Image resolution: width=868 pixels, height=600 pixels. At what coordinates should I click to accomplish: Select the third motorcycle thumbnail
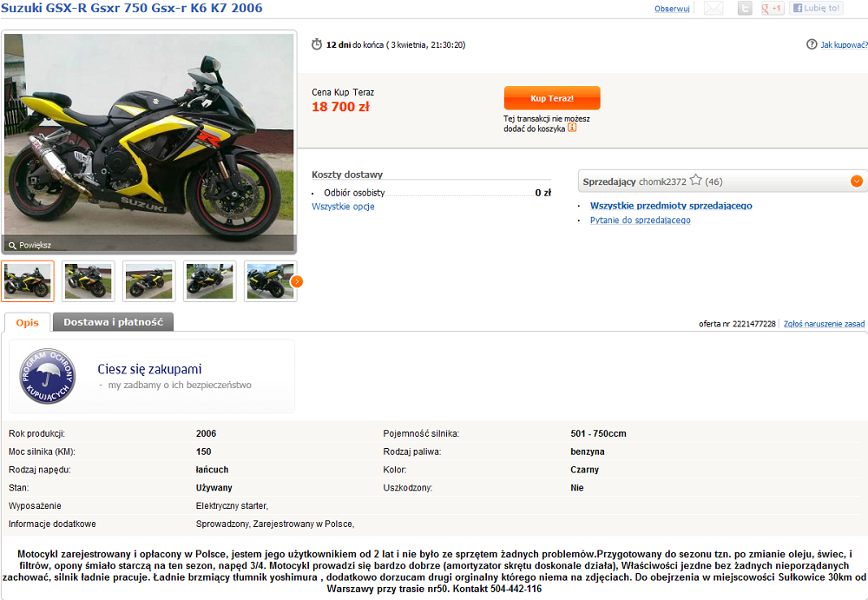(149, 281)
